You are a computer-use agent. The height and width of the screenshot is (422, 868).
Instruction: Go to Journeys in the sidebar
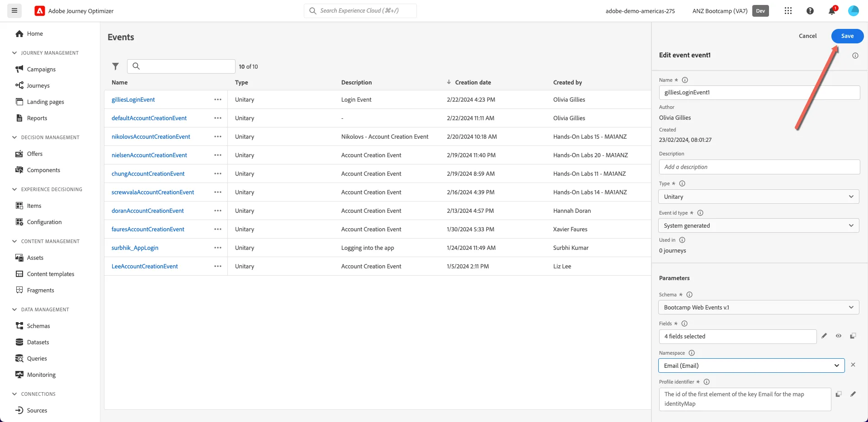[x=38, y=85]
